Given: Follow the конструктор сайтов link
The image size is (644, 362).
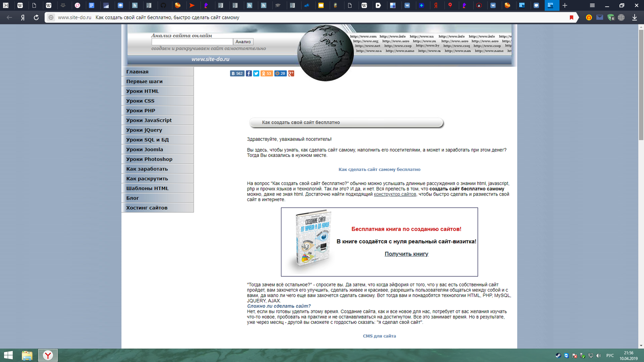Looking at the screenshot, I should [395, 194].
